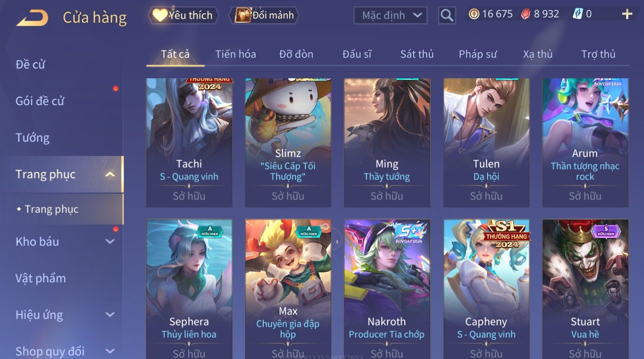Image resolution: width=644 pixels, height=359 pixels.
Task: Open Tướng in the sidebar
Action: pyautogui.click(x=32, y=138)
